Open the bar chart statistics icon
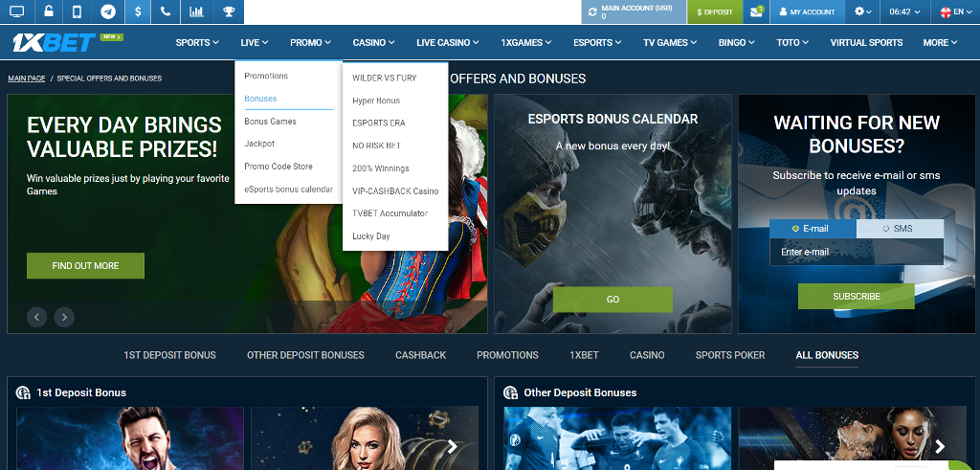This screenshot has height=470, width=980. 196,11
